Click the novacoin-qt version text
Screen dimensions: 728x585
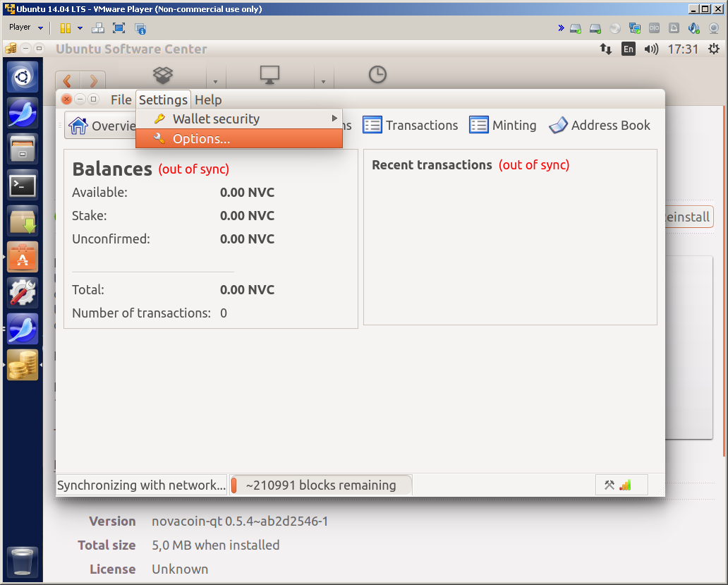[x=240, y=521]
